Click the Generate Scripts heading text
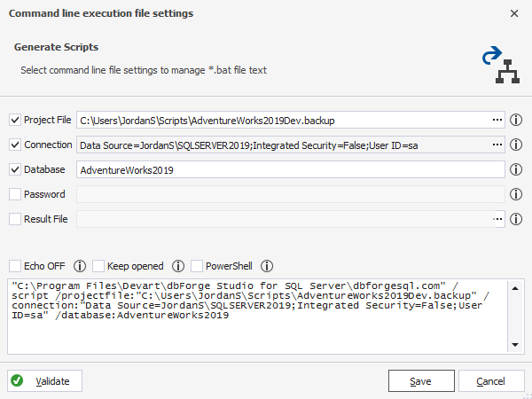Screen dimensions: 532x399 tap(57, 47)
